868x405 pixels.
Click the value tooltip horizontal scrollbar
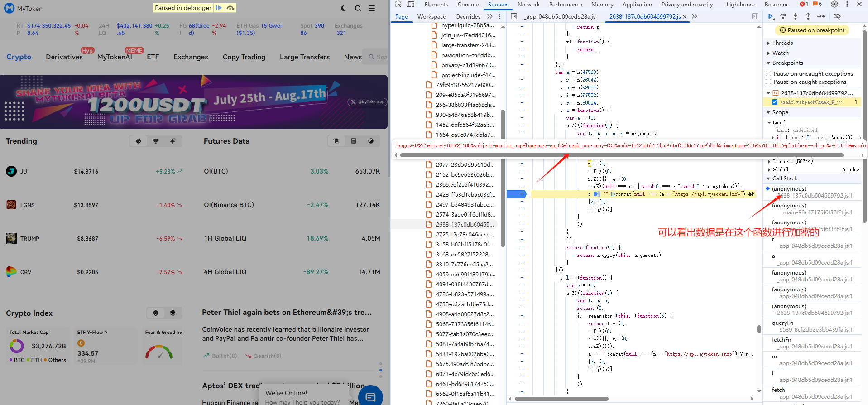pyautogui.click(x=622, y=155)
